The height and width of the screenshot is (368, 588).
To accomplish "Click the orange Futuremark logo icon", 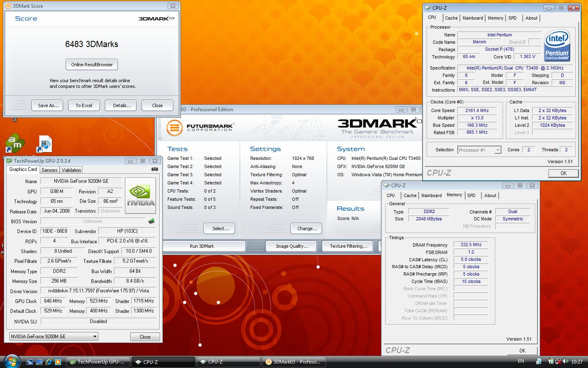I will (x=174, y=128).
